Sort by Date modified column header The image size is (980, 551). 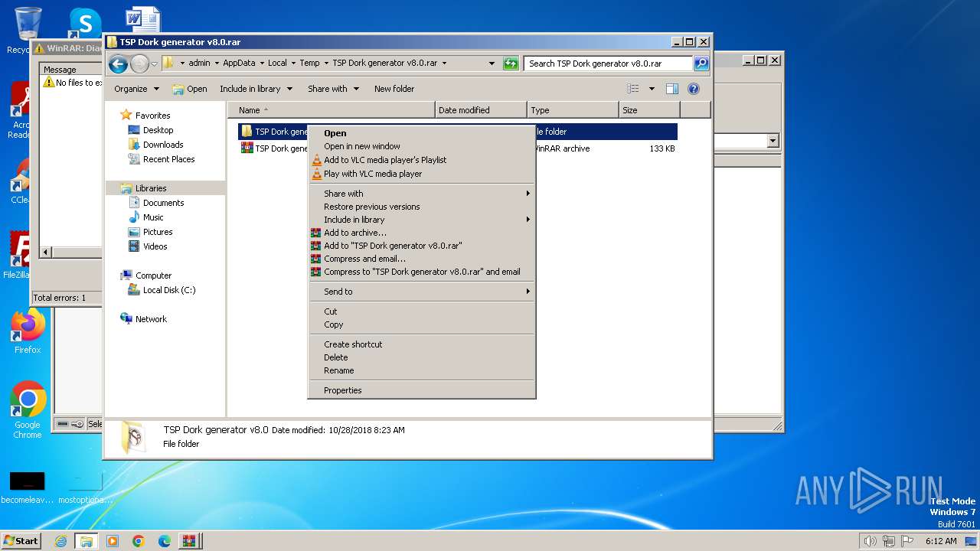481,110
